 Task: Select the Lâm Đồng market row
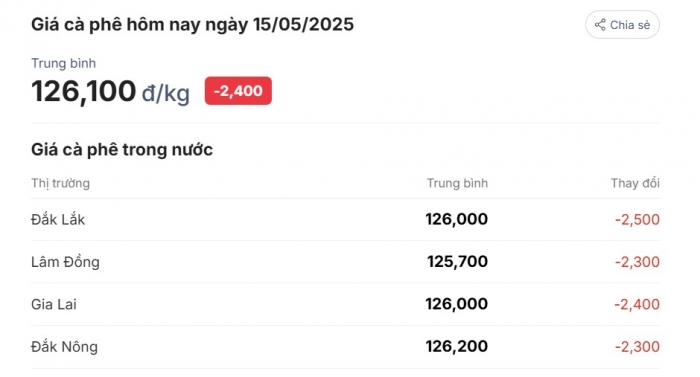pyautogui.click(x=345, y=262)
